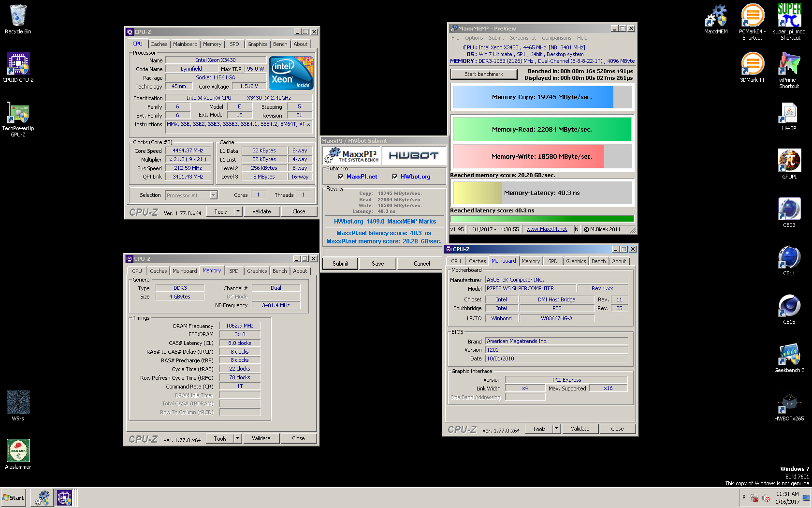Click Memory-Copy result bar
Screen dimensions: 812x508
coord(542,97)
